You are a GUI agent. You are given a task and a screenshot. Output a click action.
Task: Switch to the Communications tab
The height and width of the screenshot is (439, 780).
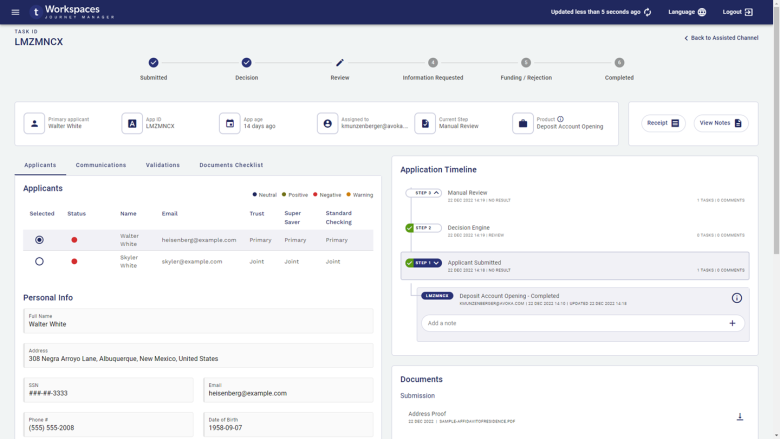[101, 165]
